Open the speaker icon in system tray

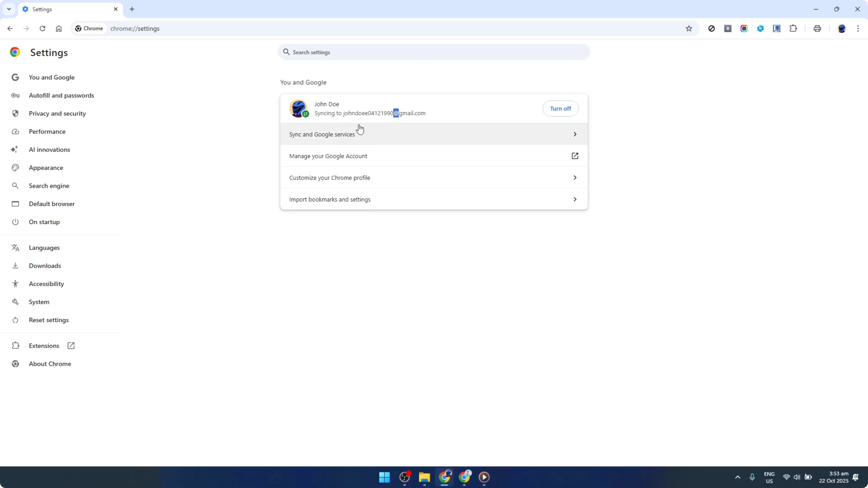797,477
